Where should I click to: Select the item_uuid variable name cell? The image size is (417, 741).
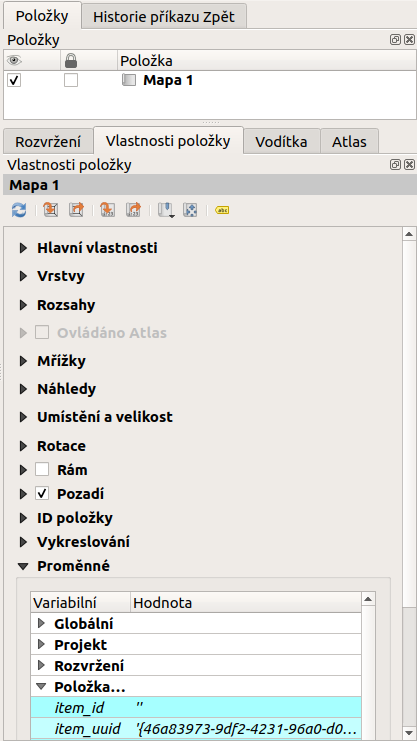click(x=87, y=728)
